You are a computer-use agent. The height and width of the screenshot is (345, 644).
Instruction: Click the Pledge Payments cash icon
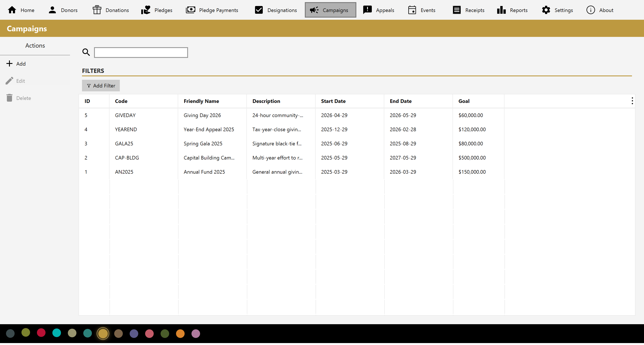point(190,10)
